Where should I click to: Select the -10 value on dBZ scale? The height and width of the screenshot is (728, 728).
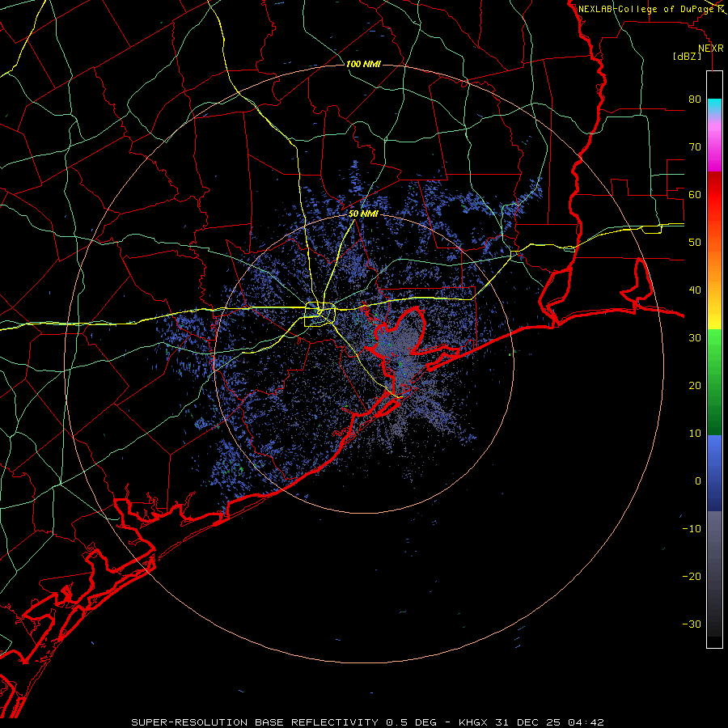(692, 528)
